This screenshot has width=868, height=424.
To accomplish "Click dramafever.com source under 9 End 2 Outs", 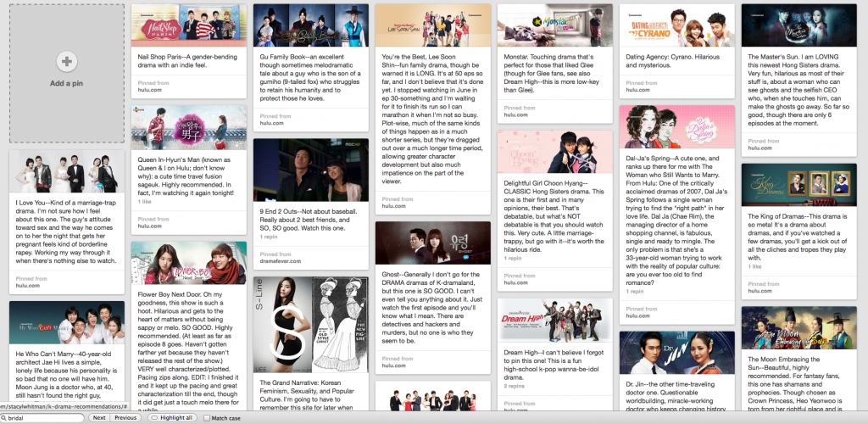I will pos(281,260).
